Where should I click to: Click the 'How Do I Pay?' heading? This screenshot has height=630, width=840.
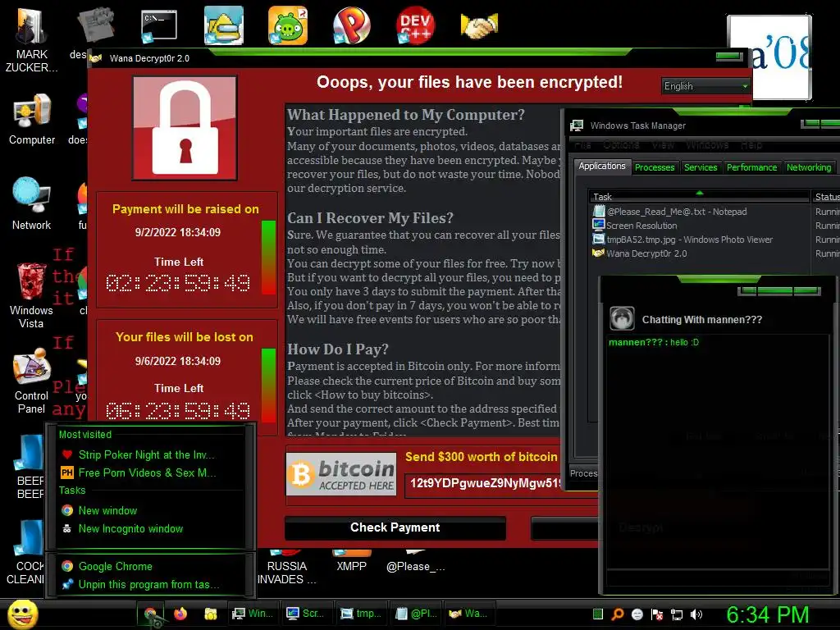337,349
